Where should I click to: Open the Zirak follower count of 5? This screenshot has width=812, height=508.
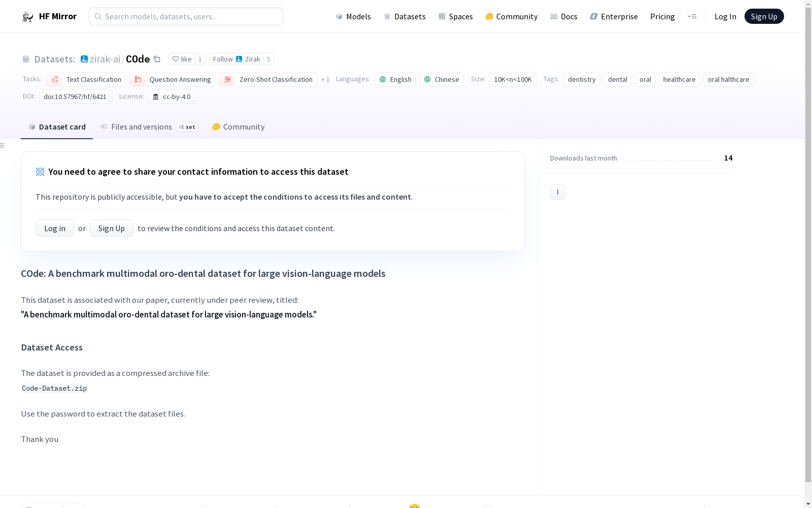[x=268, y=59]
